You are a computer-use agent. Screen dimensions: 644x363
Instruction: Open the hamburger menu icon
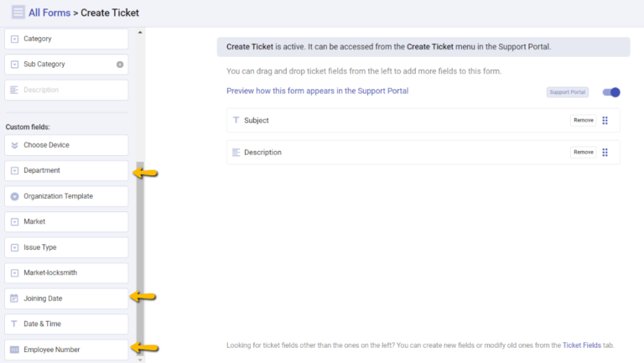[x=18, y=13]
